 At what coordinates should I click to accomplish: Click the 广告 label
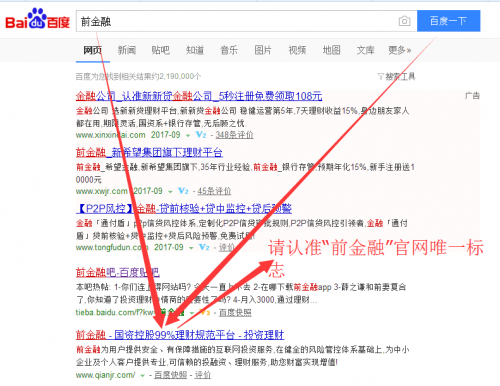[x=472, y=96]
